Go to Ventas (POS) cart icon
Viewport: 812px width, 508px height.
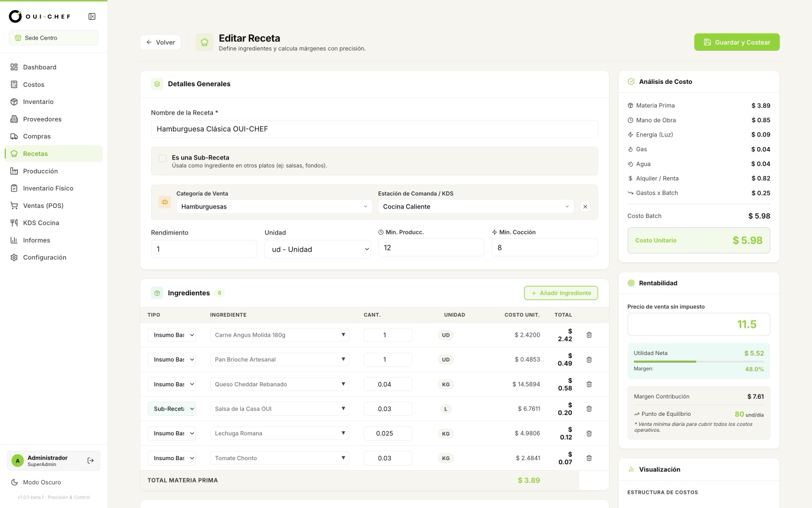pos(14,206)
